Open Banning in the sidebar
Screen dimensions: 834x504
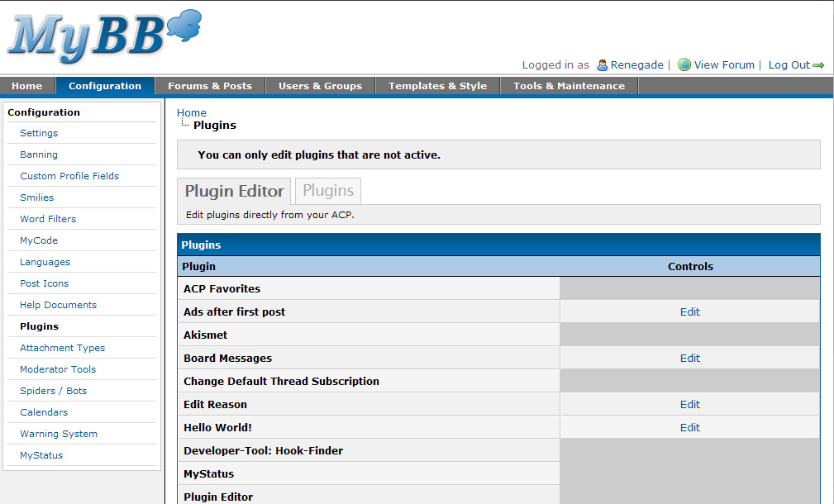coord(39,155)
